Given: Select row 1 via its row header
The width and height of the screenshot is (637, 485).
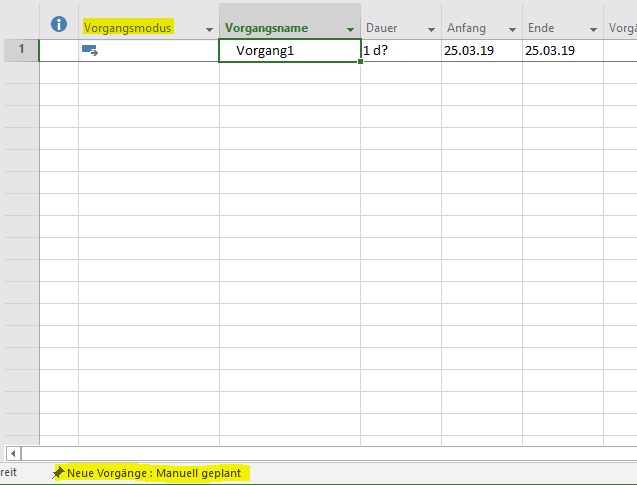Looking at the screenshot, I should pyautogui.click(x=21, y=50).
